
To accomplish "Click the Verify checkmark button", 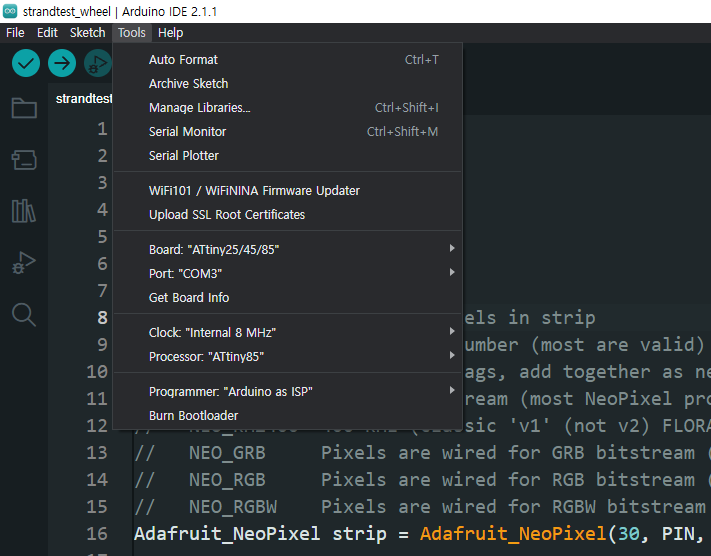I will click(x=26, y=63).
